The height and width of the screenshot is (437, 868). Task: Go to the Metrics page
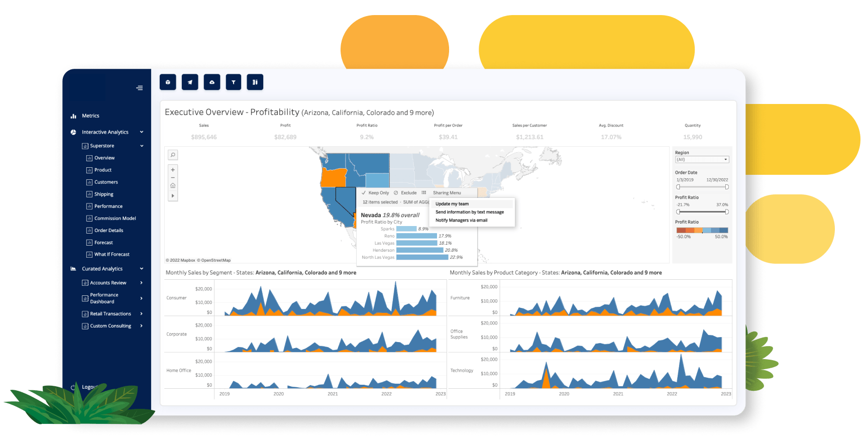click(90, 116)
